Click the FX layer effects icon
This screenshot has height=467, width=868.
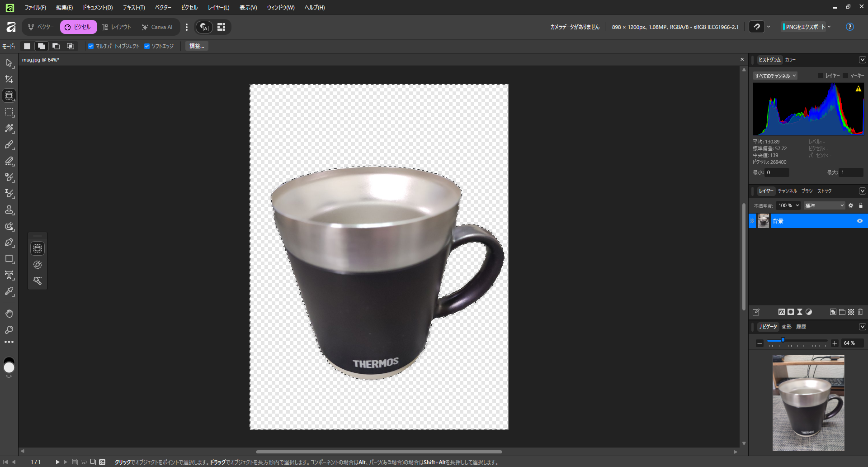781,312
